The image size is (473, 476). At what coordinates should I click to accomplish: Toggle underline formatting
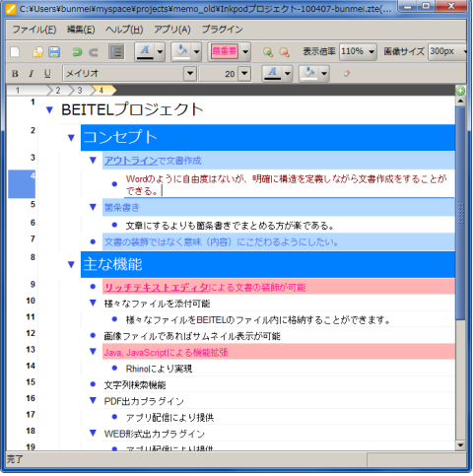tap(47, 74)
